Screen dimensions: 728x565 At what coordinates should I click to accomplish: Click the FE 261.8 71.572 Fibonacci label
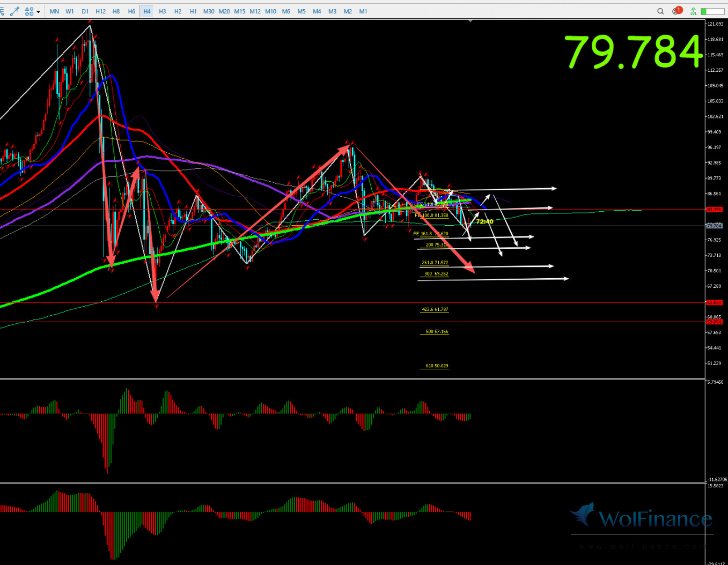(x=435, y=263)
